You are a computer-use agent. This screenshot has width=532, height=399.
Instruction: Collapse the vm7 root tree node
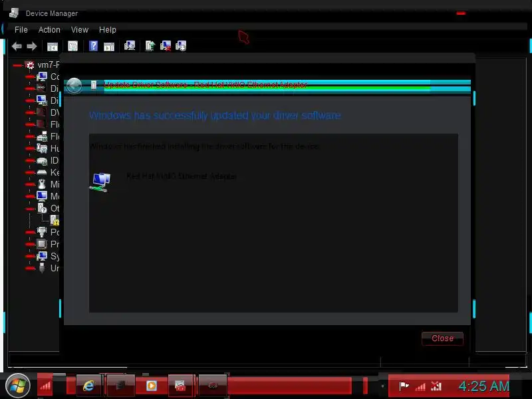coord(17,65)
